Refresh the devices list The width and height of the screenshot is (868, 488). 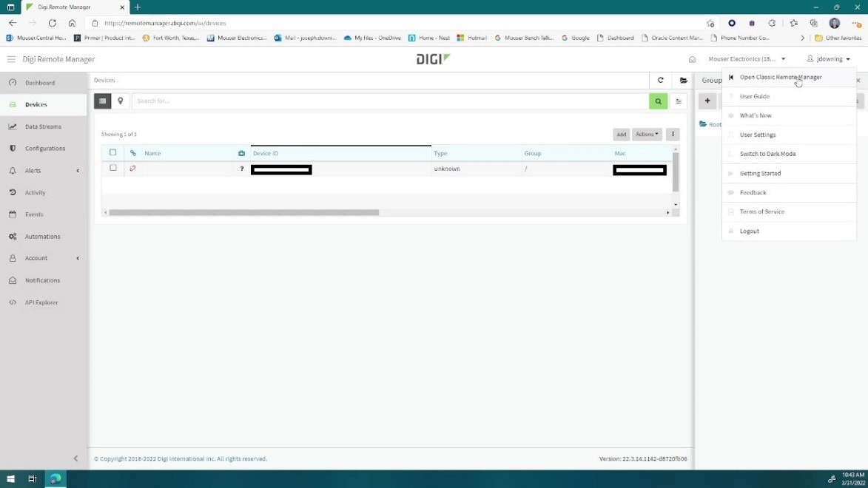click(661, 81)
